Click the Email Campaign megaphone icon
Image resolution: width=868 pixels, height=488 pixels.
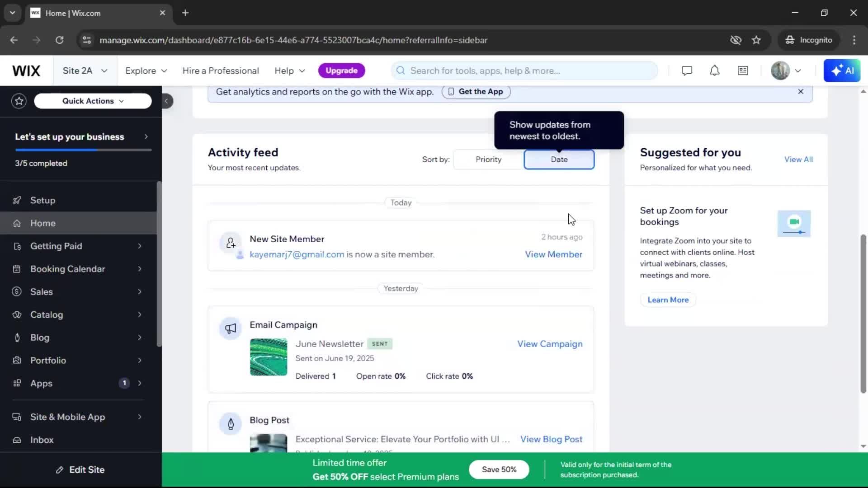tap(231, 328)
